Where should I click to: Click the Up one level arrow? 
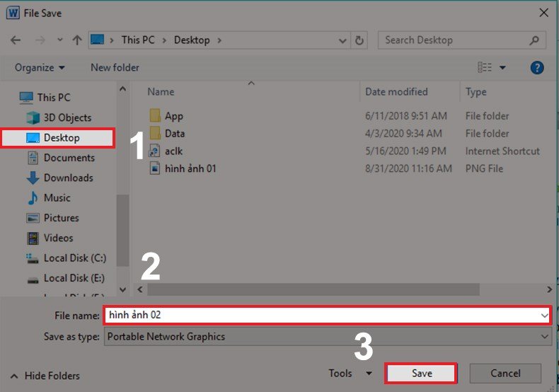(77, 40)
